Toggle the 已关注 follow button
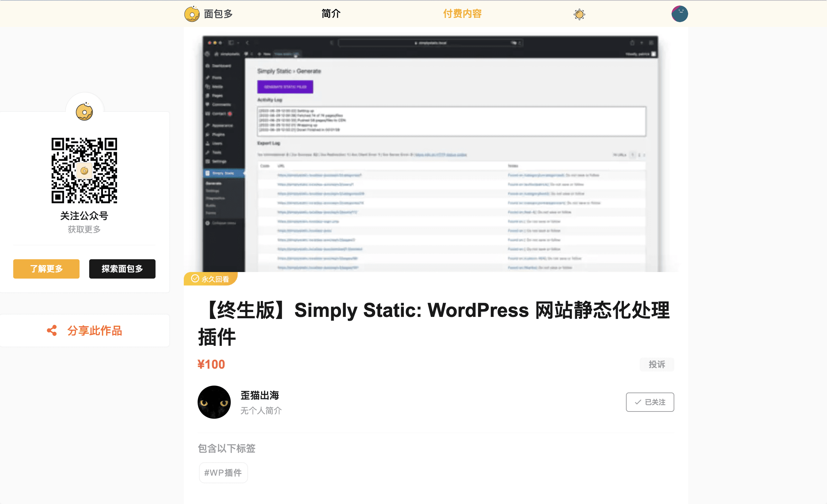Image resolution: width=827 pixels, height=504 pixels. pyautogui.click(x=650, y=402)
